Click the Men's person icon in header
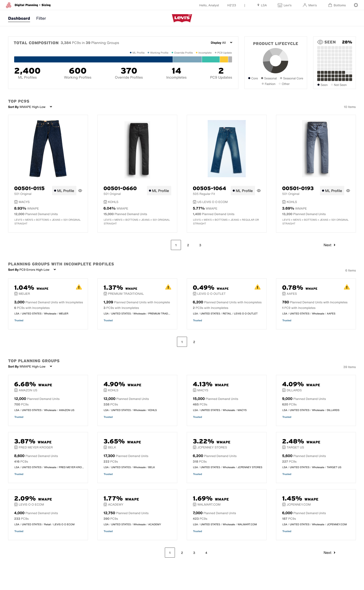This screenshot has height=590, width=364. tap(305, 5)
